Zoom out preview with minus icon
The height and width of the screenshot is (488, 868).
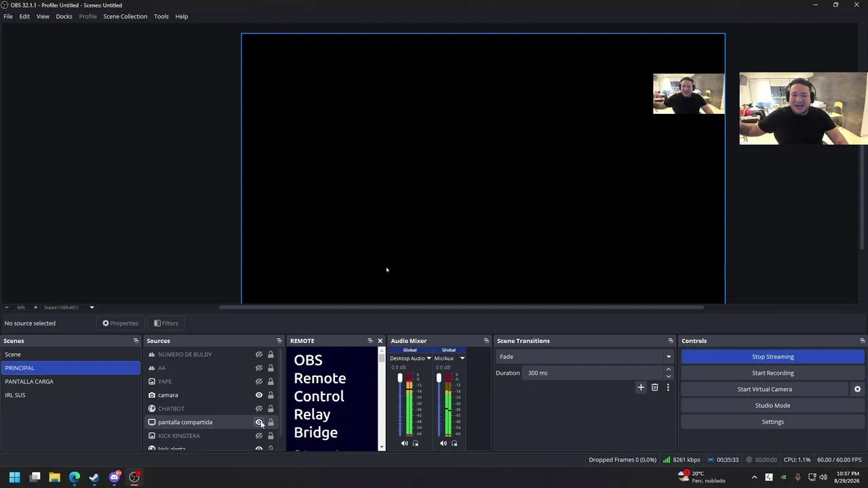(7, 307)
